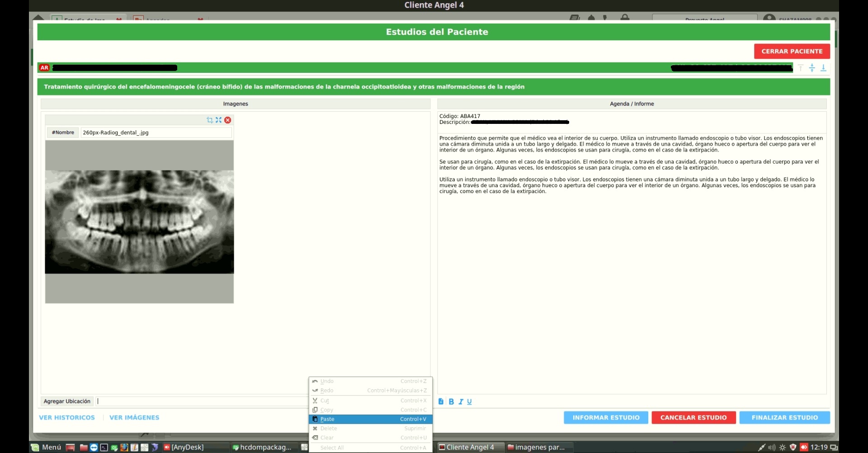Choose Select All in the context menu

(x=371, y=448)
